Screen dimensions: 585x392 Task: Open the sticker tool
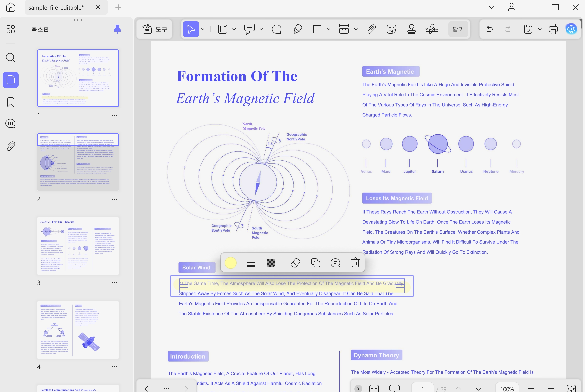(x=392, y=29)
